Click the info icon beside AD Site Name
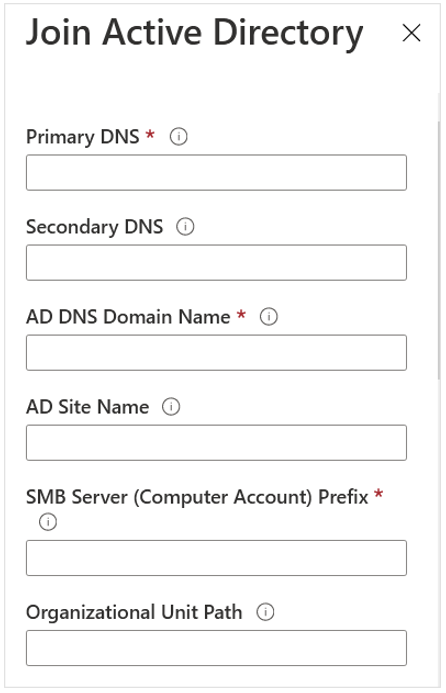The image size is (446, 693). 171,407
